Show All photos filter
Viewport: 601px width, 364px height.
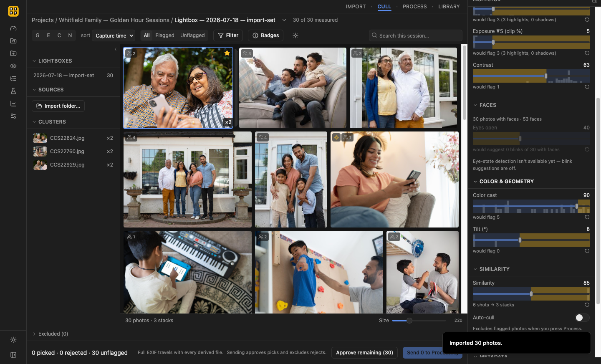pos(146,35)
